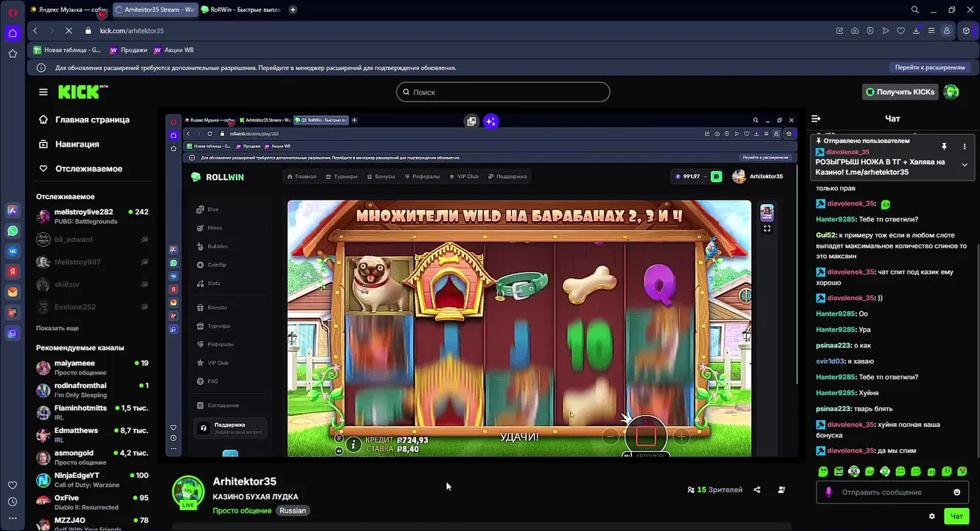980x531 pixels.
Task: Select the Arhitektor35 Stream tab
Action: (154, 10)
